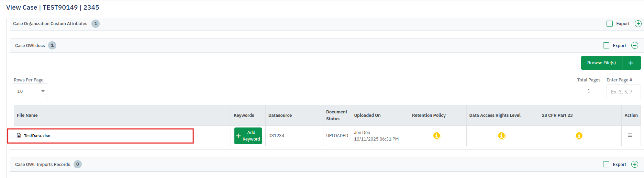Open the Rows Per Page dropdown
Image resolution: width=644 pixels, height=178 pixels.
(x=31, y=91)
